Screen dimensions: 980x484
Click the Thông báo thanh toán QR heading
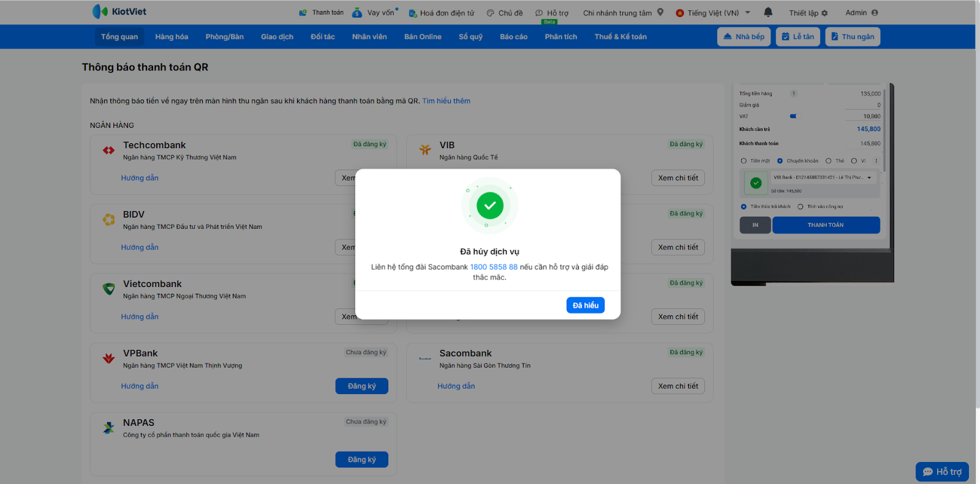point(145,67)
